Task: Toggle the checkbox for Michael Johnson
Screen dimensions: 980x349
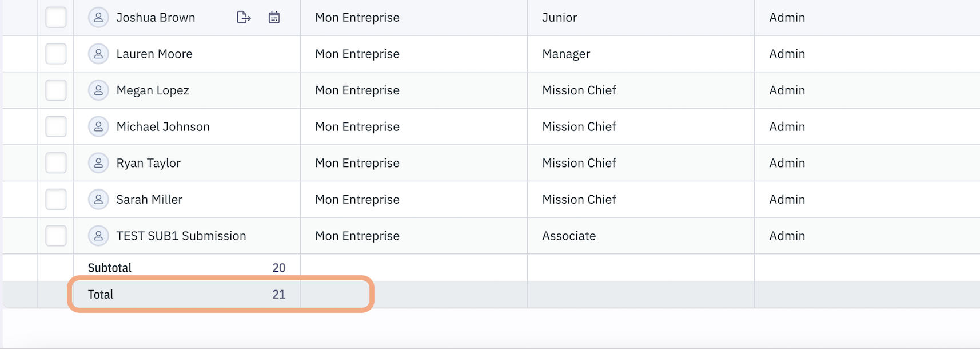Action: pos(56,126)
